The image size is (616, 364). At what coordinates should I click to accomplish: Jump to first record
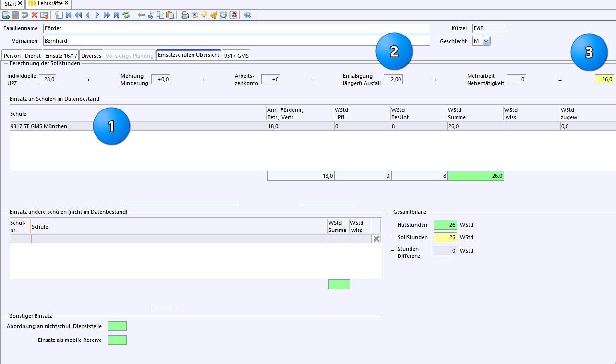pyautogui.click(x=69, y=15)
